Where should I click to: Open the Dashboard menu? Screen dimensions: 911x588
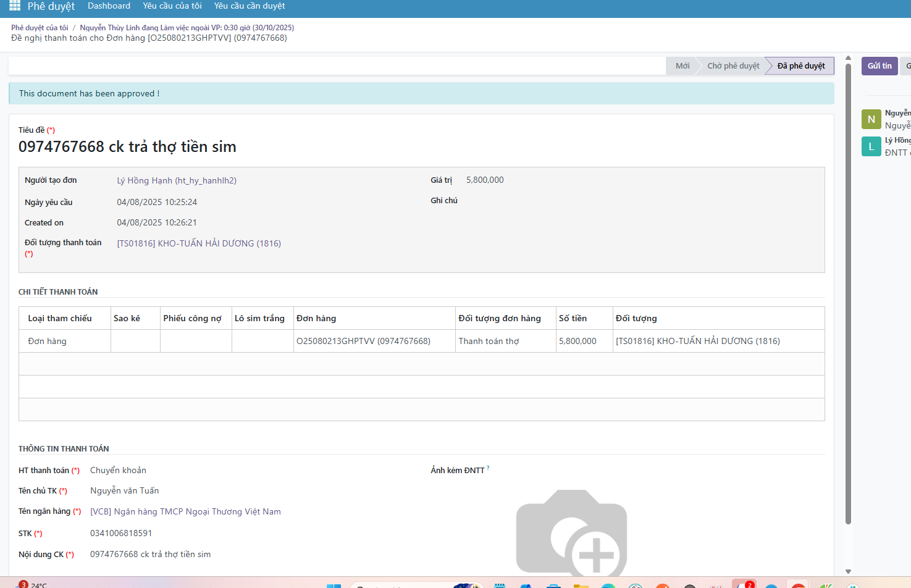tap(109, 6)
